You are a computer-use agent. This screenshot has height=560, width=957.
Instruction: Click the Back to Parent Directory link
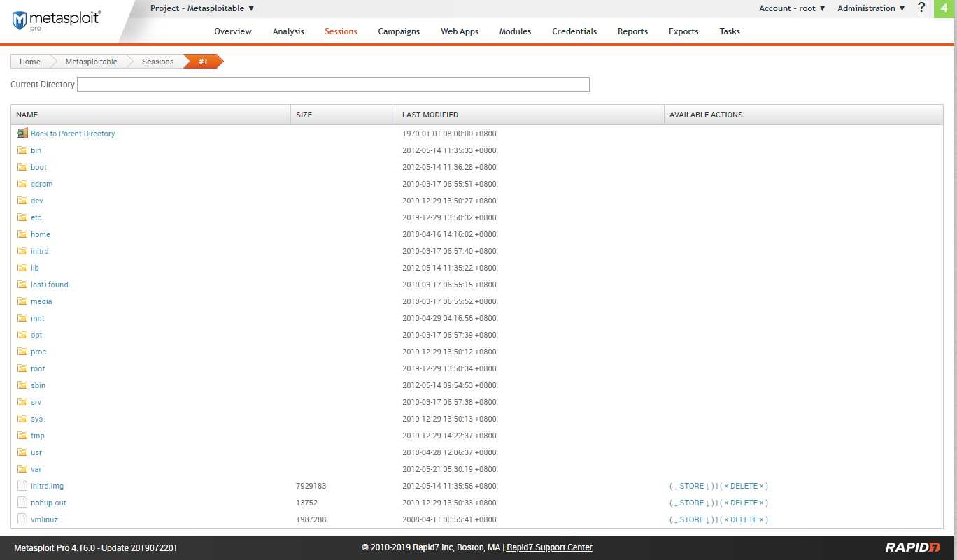(73, 134)
